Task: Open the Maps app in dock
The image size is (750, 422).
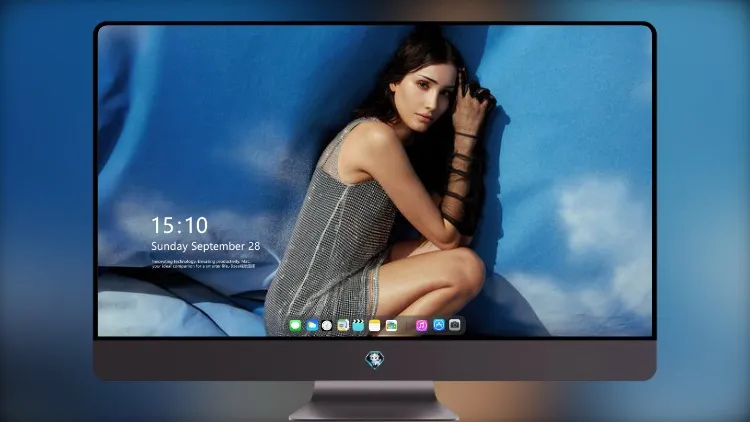Action: [343, 325]
